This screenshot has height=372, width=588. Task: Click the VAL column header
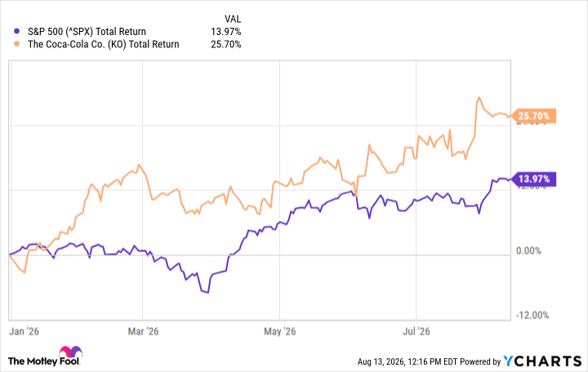pos(233,19)
